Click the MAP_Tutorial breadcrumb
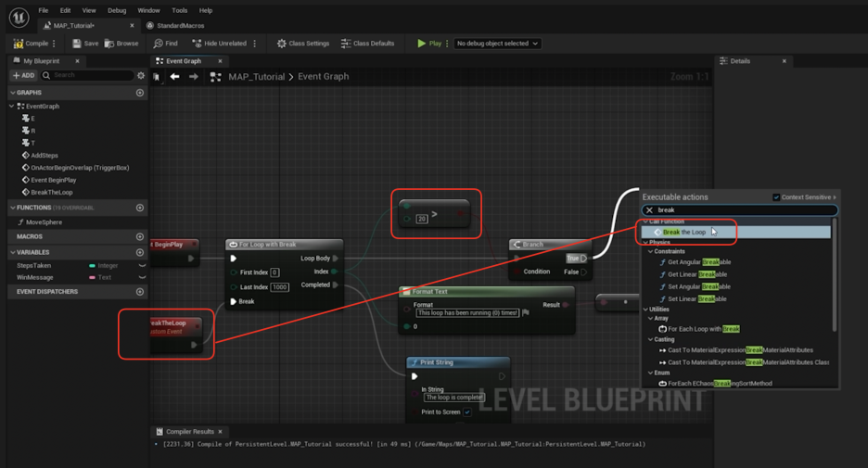Viewport: 868px width, 468px height. pos(256,77)
